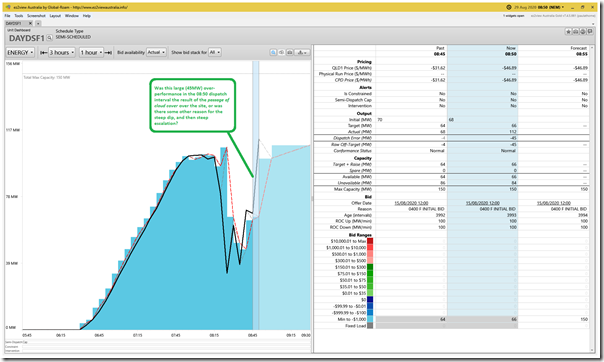Click the time-travel clock icon in title bar
Viewport: 604px width, 362px height.
pos(509,7)
